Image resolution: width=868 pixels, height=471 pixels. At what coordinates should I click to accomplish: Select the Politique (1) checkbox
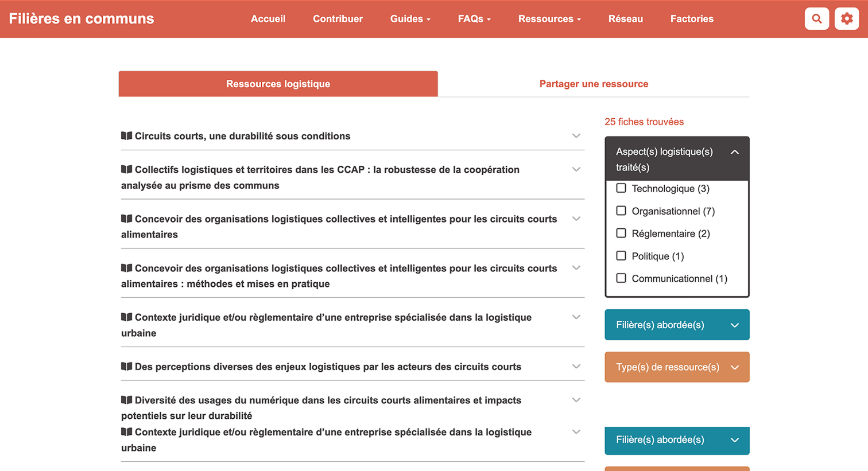621,256
